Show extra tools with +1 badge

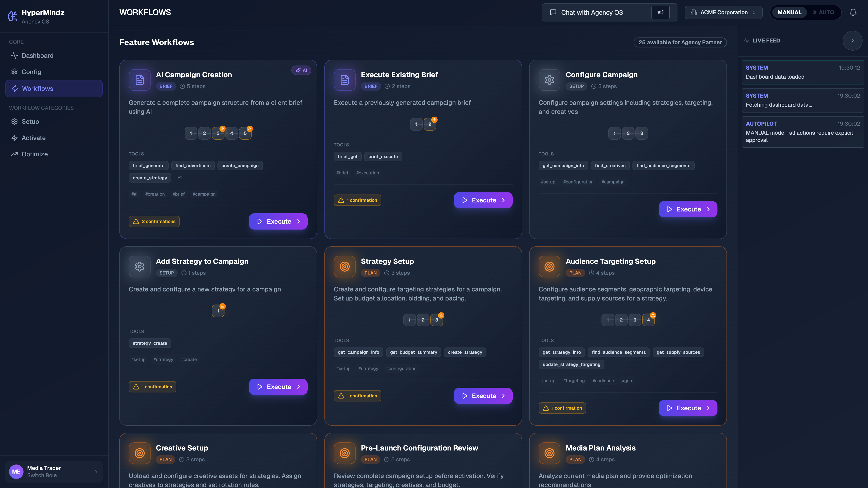pos(180,178)
